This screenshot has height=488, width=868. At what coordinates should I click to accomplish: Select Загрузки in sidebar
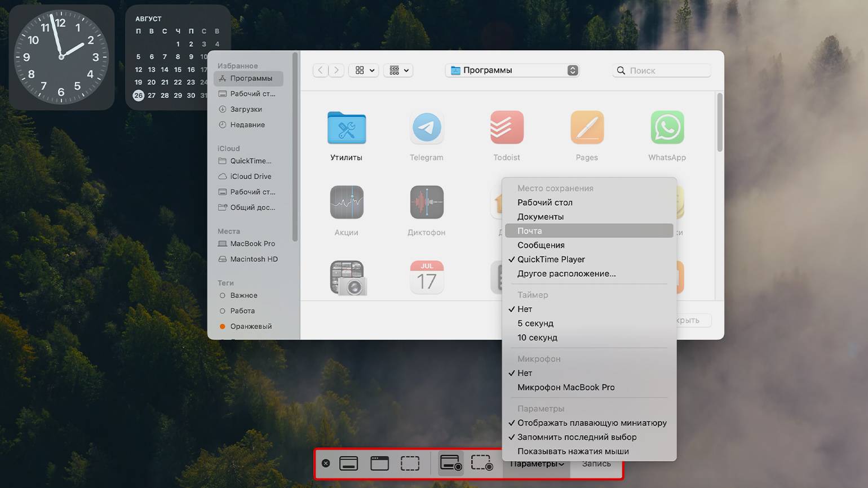(249, 109)
